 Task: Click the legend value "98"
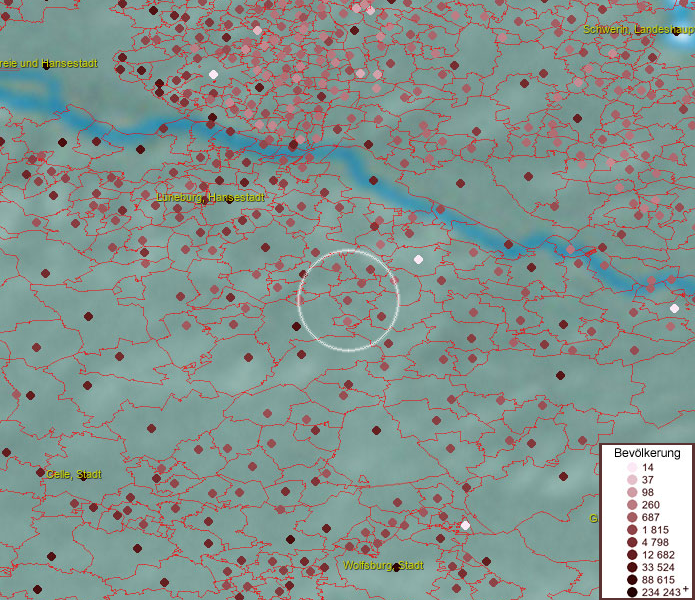[x=648, y=492]
